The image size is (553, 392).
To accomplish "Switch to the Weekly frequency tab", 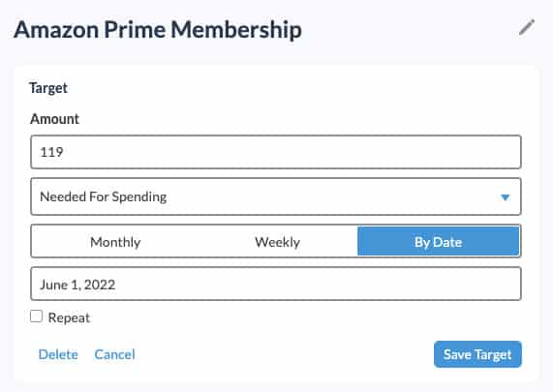I will (x=277, y=242).
